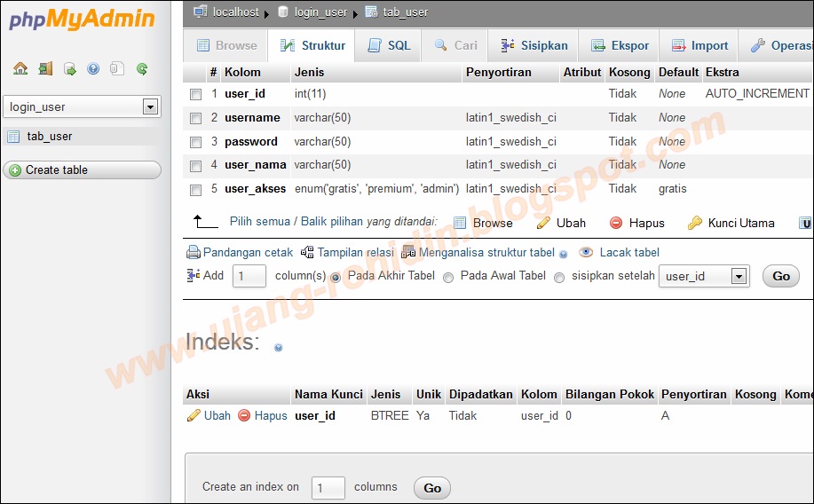This screenshot has height=504, width=814.
Task: Click the phpMyAdmin logo
Action: (82, 20)
